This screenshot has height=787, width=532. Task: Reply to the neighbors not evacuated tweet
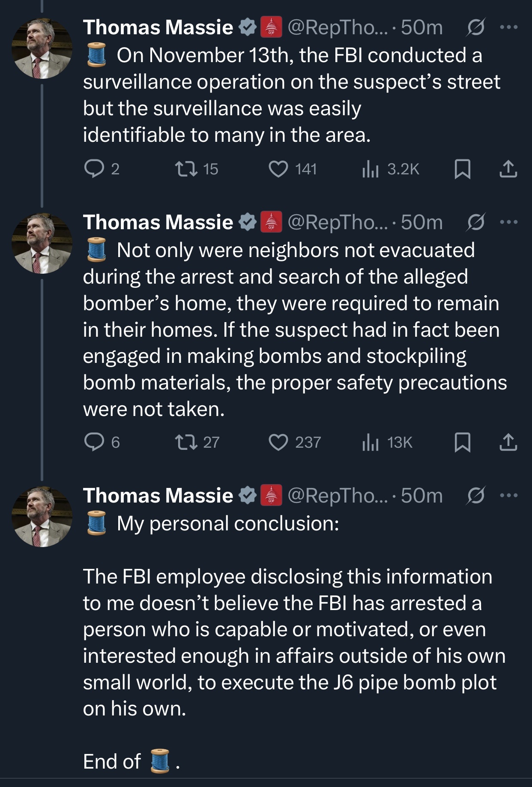[x=92, y=442]
